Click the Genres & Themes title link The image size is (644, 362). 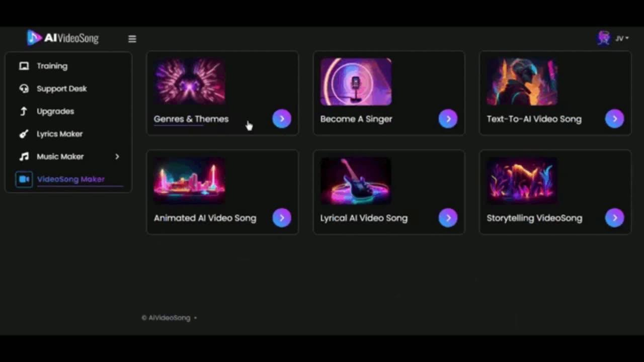[191, 119]
